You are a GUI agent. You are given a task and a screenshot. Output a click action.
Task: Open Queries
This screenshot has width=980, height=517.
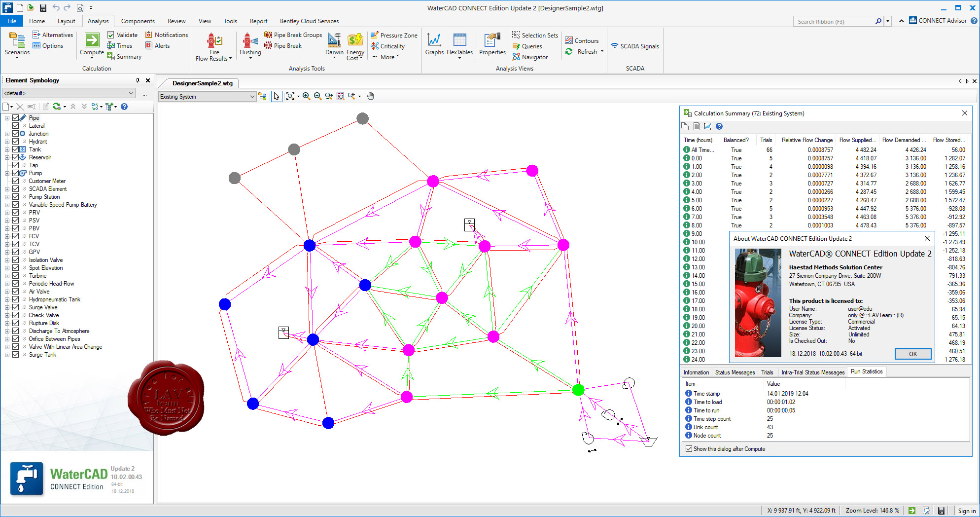527,46
